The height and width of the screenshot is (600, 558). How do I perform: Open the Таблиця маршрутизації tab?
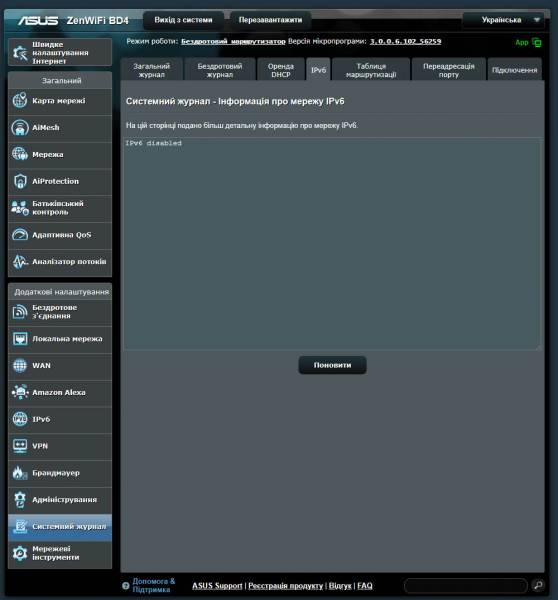[371, 70]
